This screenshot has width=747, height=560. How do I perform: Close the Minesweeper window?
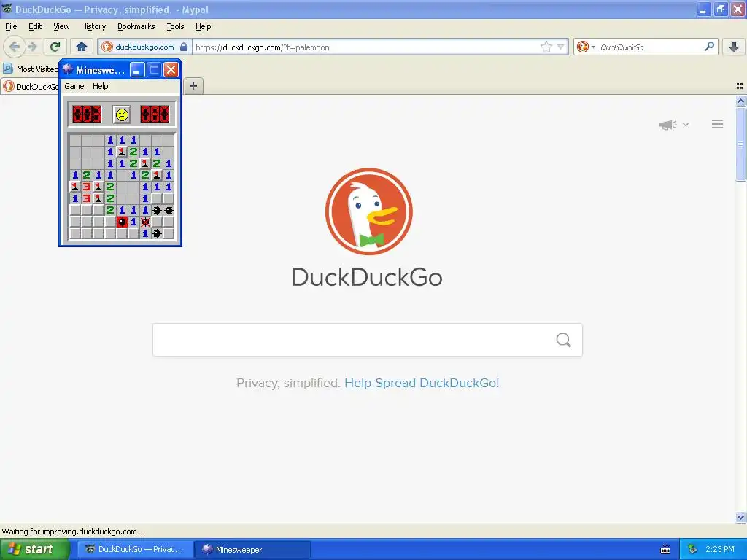point(171,70)
